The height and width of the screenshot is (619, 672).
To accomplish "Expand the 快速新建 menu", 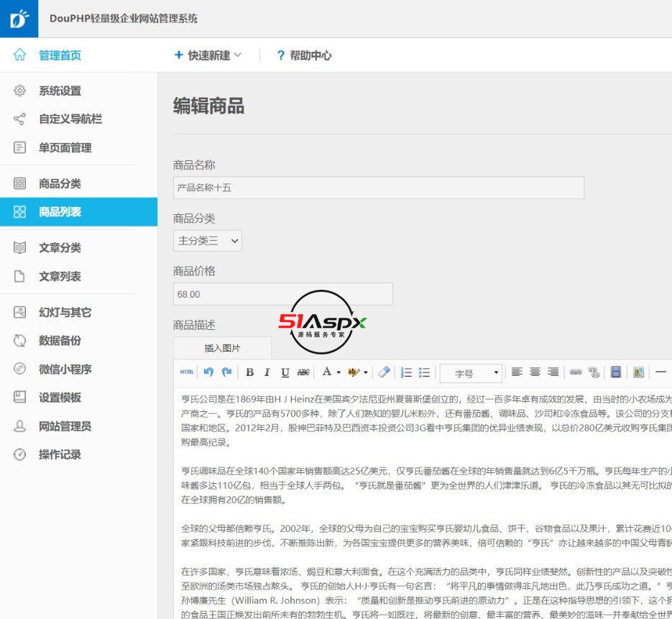I will pyautogui.click(x=208, y=55).
